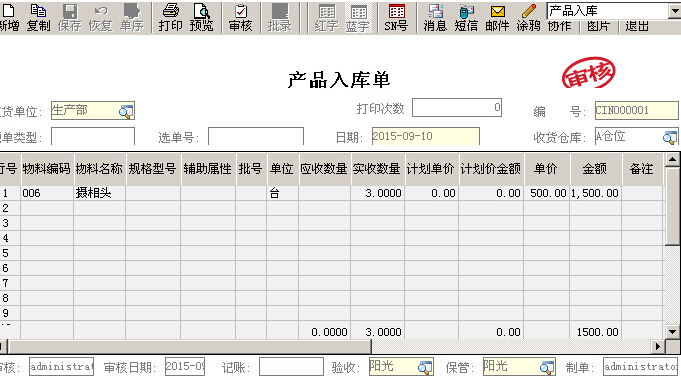Click the Print (打印) toolbar icon
This screenshot has width=681, height=380.
click(170, 17)
